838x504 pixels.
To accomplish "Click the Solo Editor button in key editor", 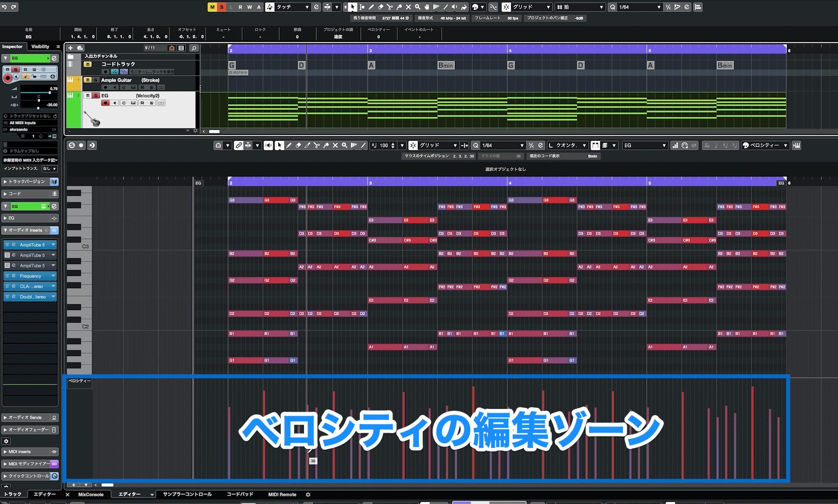I will pyautogui.click(x=72, y=145).
